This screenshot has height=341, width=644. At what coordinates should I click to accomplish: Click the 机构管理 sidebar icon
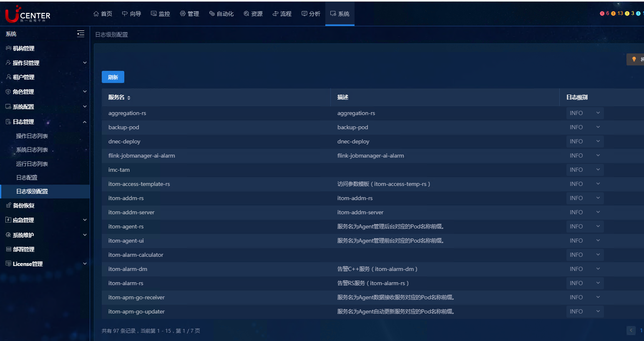(x=8, y=48)
